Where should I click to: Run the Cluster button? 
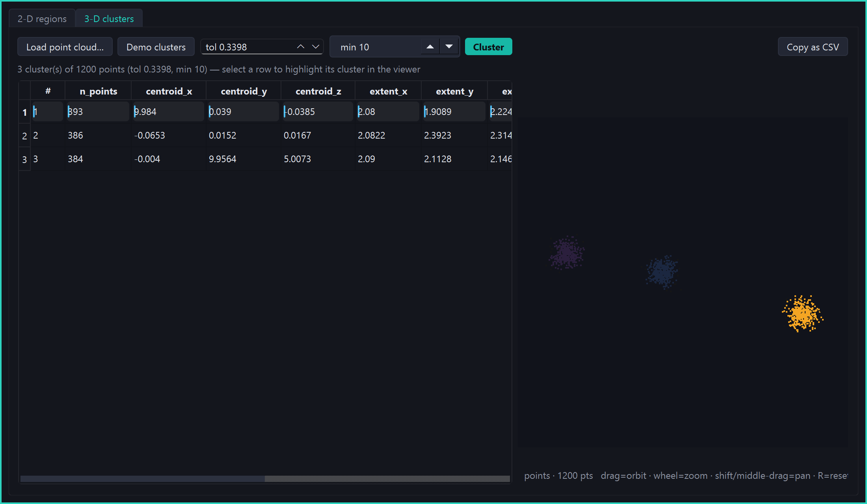click(x=488, y=47)
